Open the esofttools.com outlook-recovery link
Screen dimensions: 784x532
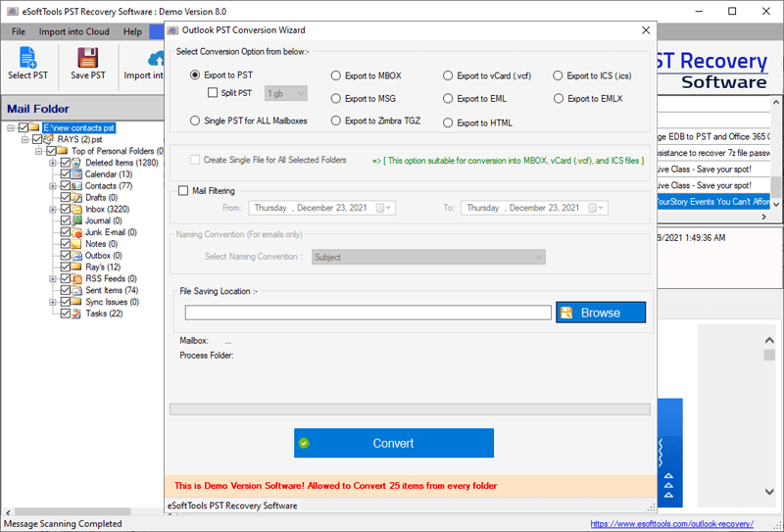pos(671,523)
